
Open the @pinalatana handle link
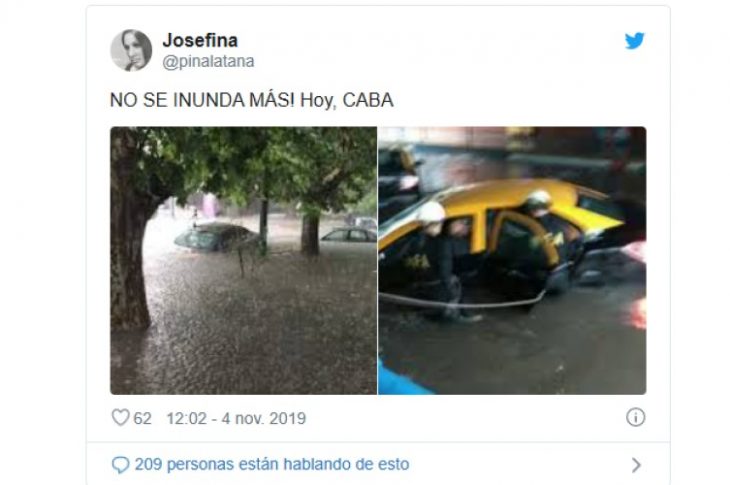pyautogui.click(x=208, y=61)
